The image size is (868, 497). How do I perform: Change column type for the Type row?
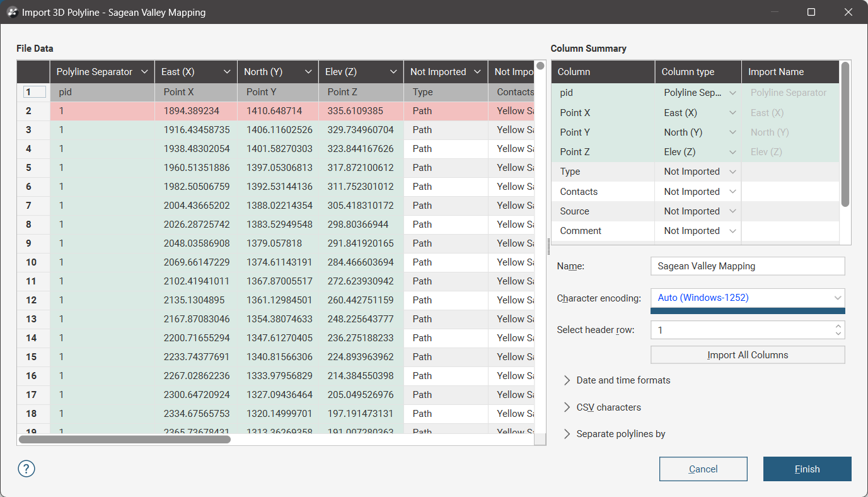point(698,172)
